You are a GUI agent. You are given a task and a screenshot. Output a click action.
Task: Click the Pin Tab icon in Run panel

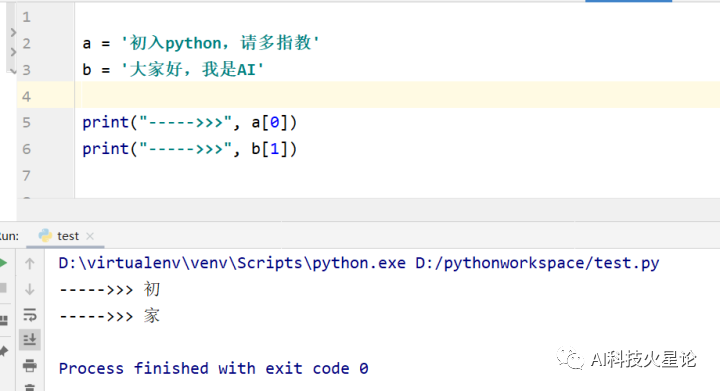tap(3, 352)
